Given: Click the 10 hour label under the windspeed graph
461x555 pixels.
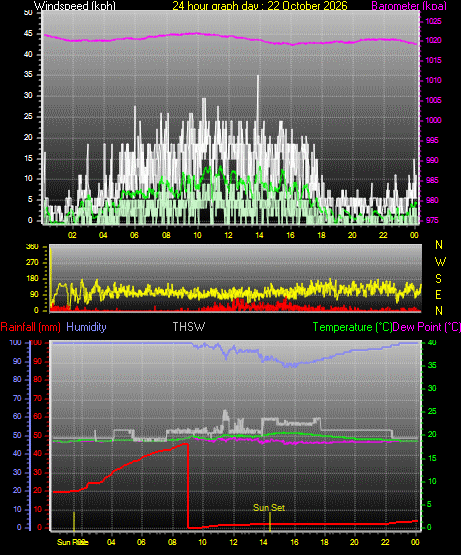Looking at the screenshot, I should pos(197,235).
